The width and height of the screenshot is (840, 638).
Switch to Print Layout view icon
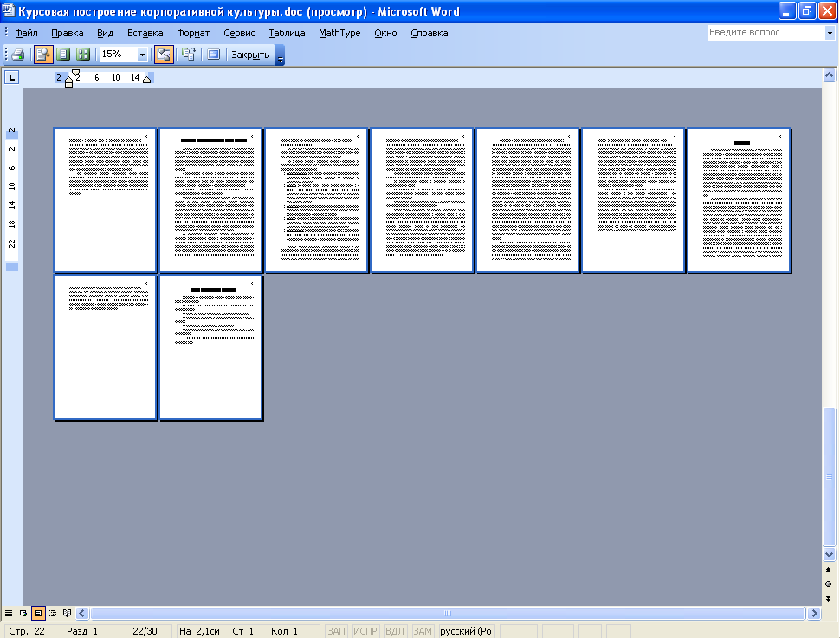[38, 614]
